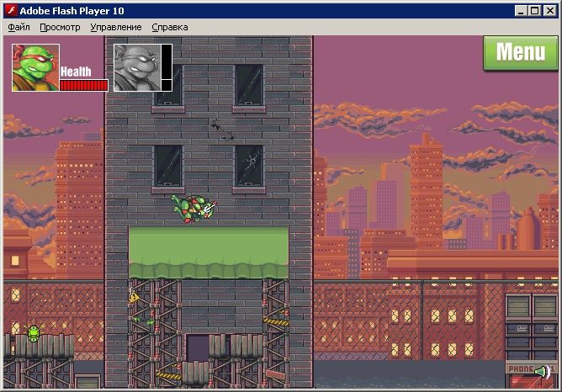Click the green Menu button
This screenshot has height=392, width=562.
pos(521,53)
